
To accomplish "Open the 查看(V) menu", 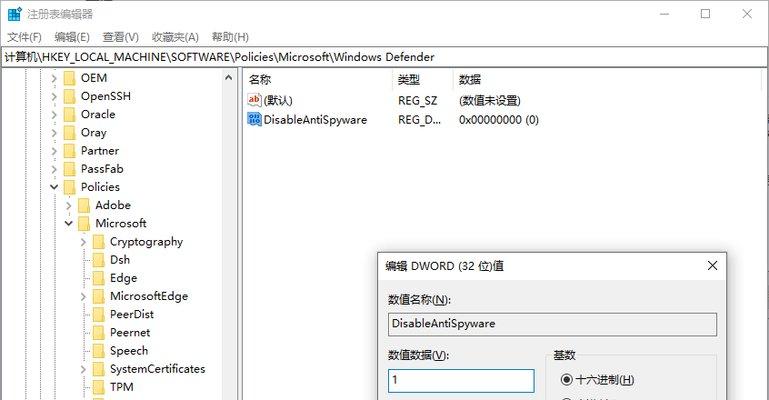I will click(120, 37).
